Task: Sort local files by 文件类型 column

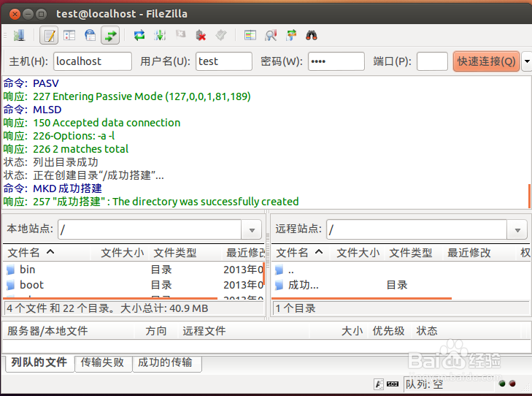Action: (x=185, y=253)
